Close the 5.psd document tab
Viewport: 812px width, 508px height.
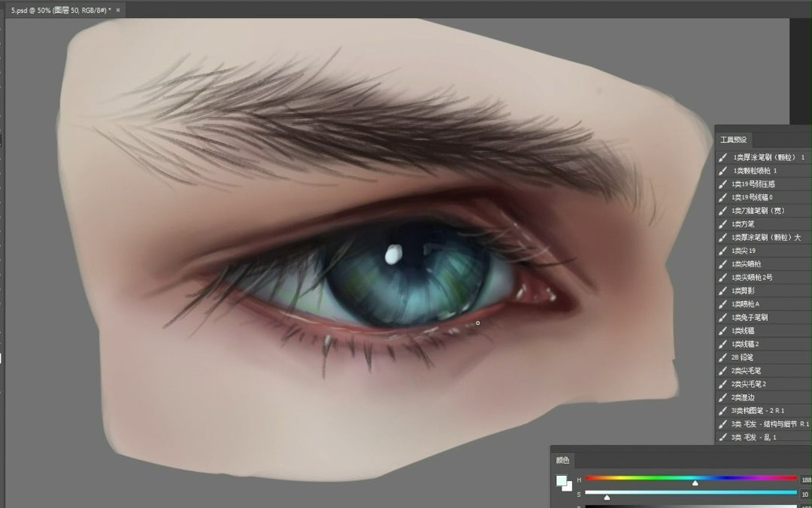pyautogui.click(x=118, y=10)
